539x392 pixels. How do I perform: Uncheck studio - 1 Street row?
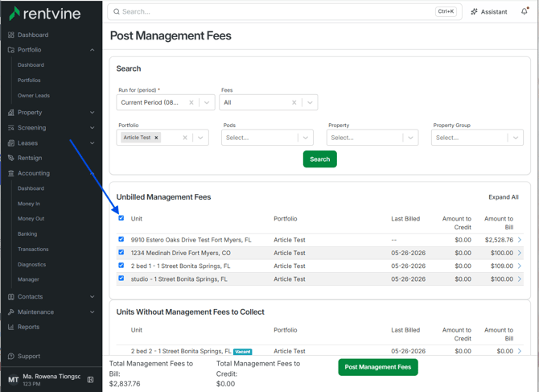pyautogui.click(x=121, y=279)
